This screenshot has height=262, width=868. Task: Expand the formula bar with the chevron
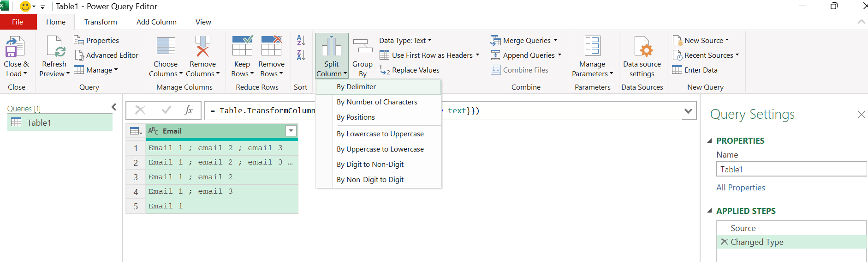(688, 111)
